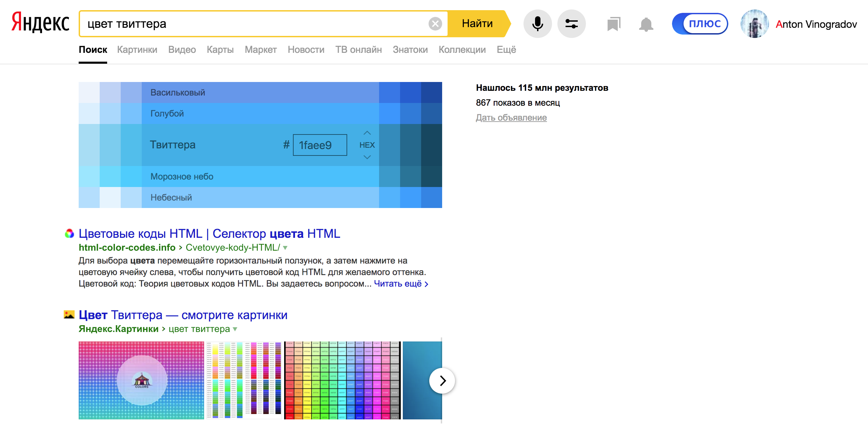
Task: Select the Морозное небо color row
Action: point(260,176)
